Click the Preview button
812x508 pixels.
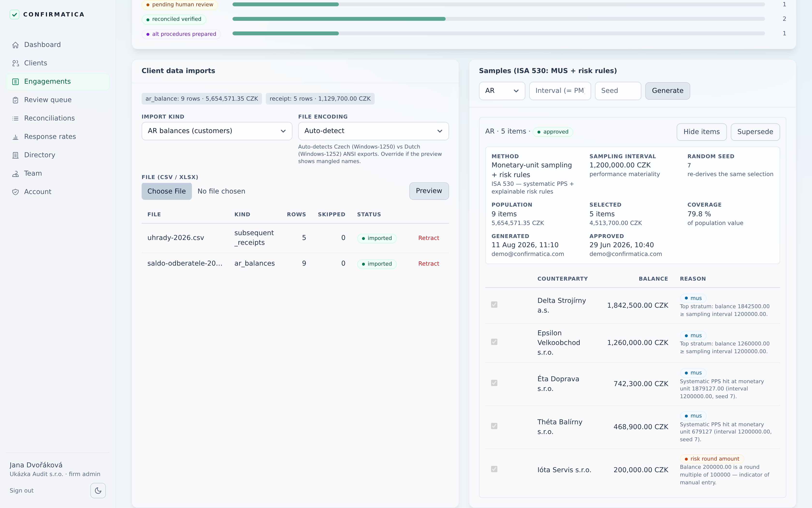click(x=429, y=191)
